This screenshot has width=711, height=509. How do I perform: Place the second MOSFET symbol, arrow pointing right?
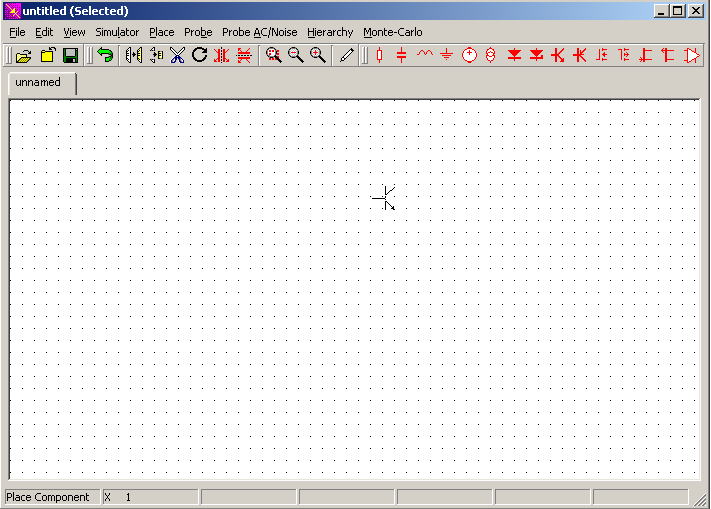[624, 55]
